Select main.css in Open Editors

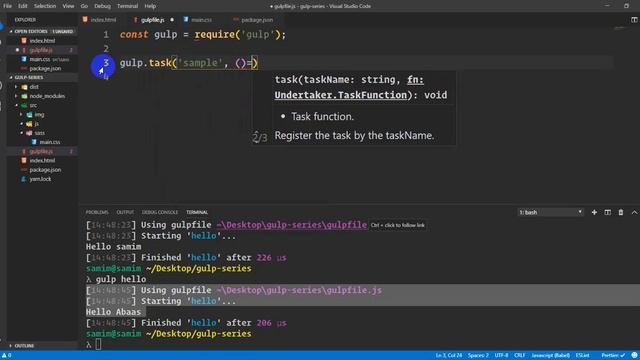[x=41, y=59]
